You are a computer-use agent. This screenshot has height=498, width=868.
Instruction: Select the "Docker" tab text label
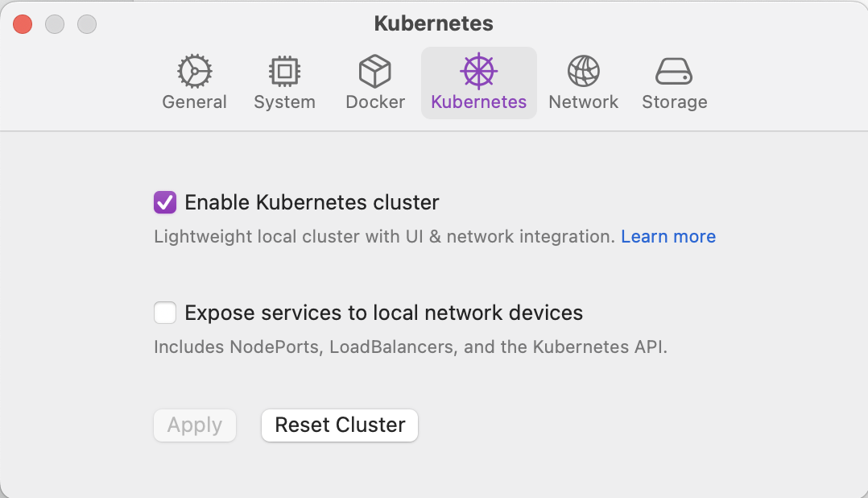pos(375,102)
